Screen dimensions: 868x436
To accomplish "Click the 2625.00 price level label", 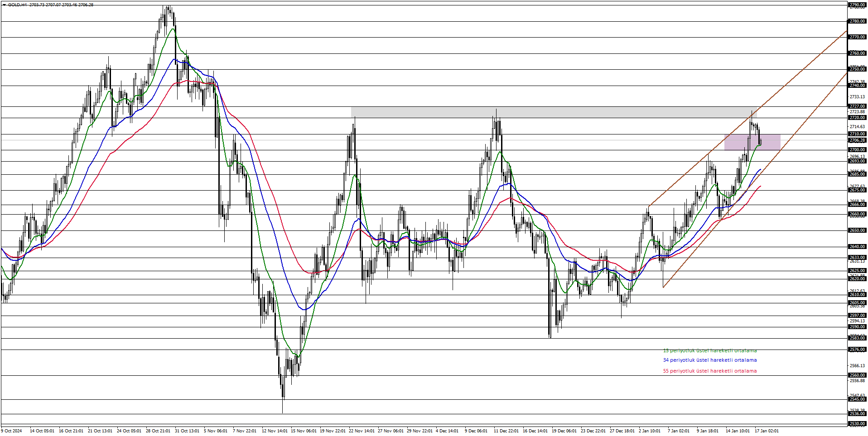I will (858, 271).
